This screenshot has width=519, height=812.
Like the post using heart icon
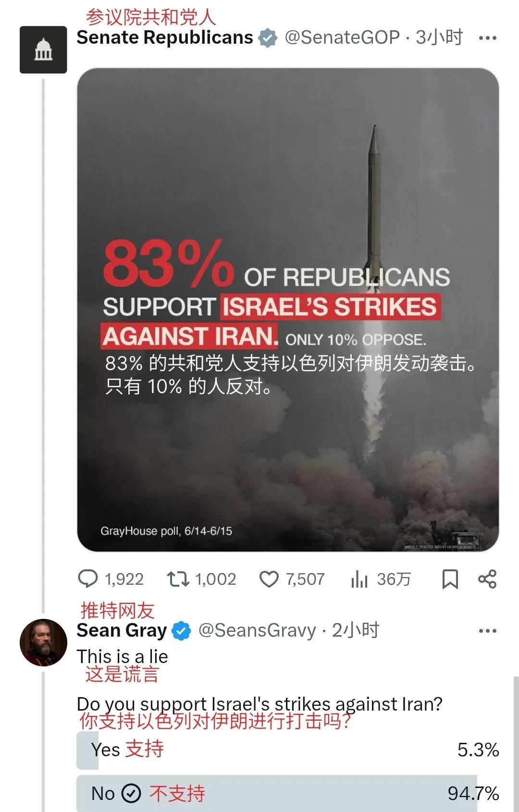269,579
